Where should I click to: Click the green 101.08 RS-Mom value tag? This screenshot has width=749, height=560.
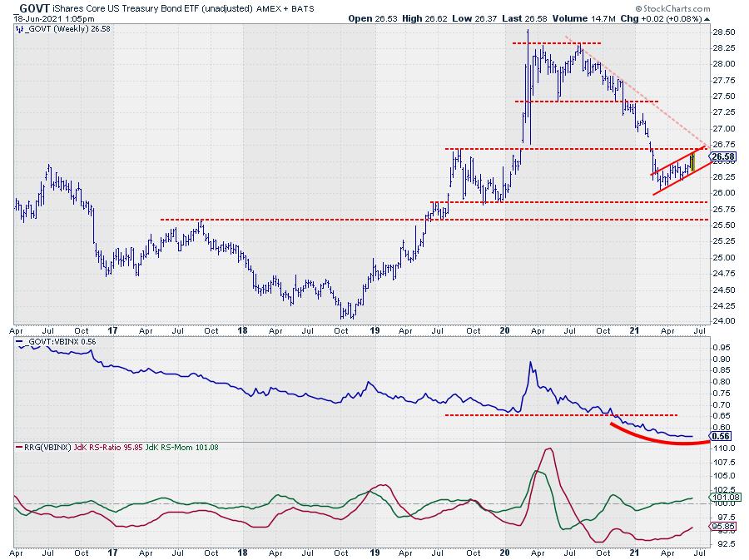[x=724, y=498]
